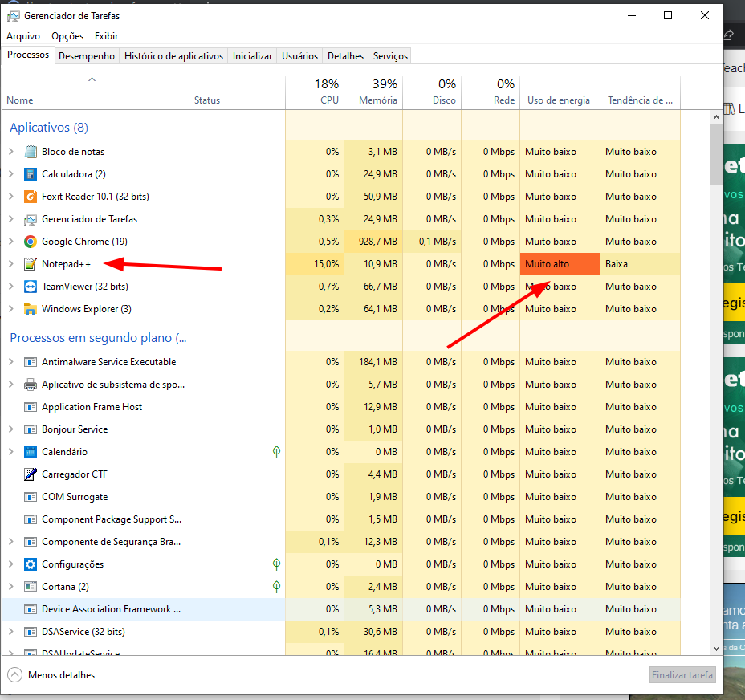
Task: Sort by the Rede column header
Action: pos(491,92)
